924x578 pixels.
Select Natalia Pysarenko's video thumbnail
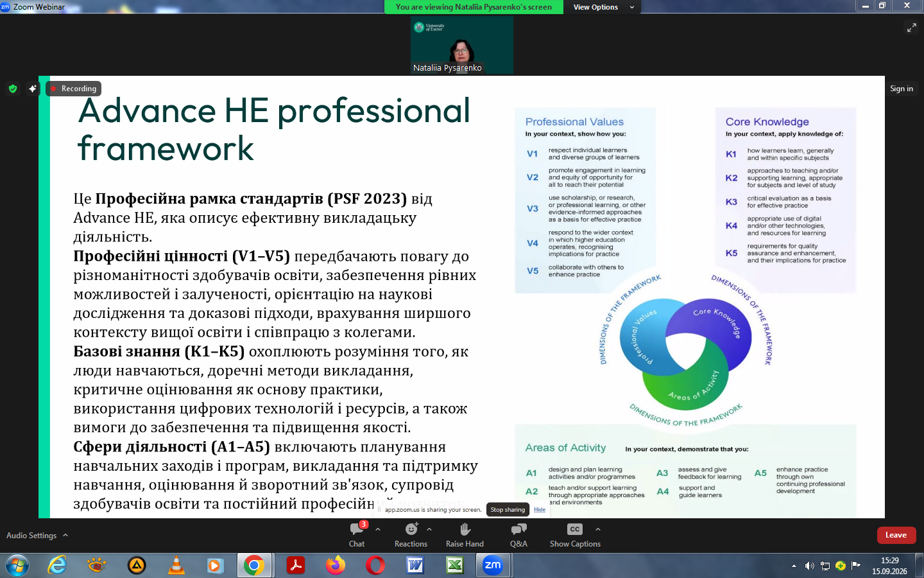[x=462, y=45]
